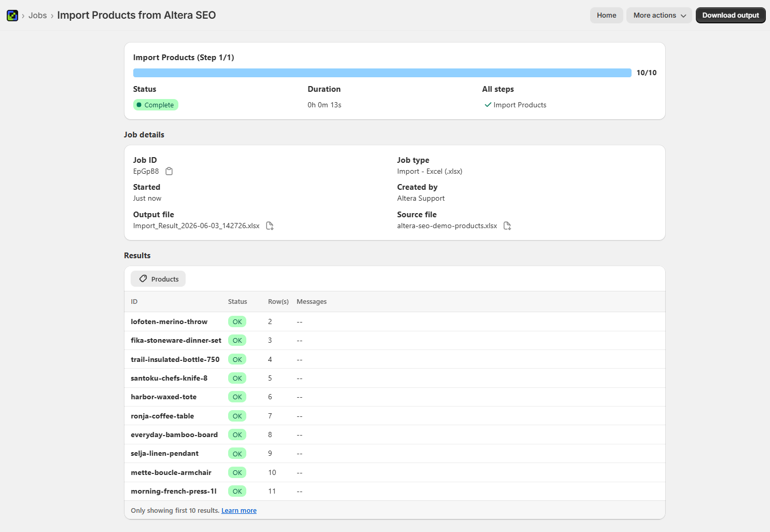Screen dimensions: 770x532
Task: Click OK badge for lofoten-merino-throw
Action: 237,321
